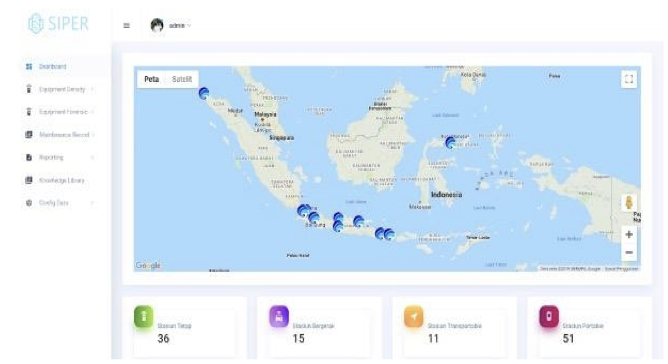Open map terms of use link
668x364 pixels.
tap(622, 269)
